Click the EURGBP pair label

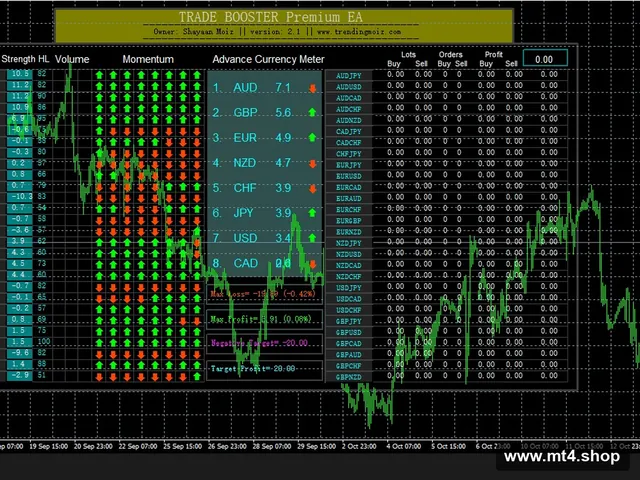click(x=349, y=221)
